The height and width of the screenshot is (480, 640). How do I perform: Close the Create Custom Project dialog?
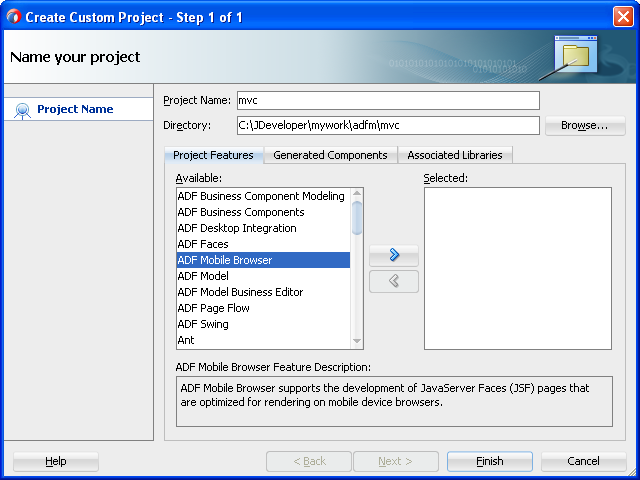coord(623,17)
